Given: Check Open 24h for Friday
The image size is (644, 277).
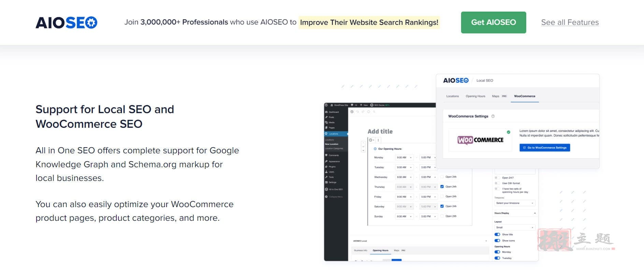Looking at the screenshot, I should click(442, 197).
